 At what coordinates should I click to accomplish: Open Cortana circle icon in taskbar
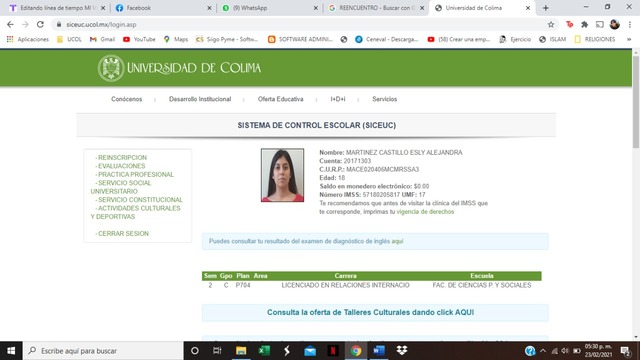195,351
